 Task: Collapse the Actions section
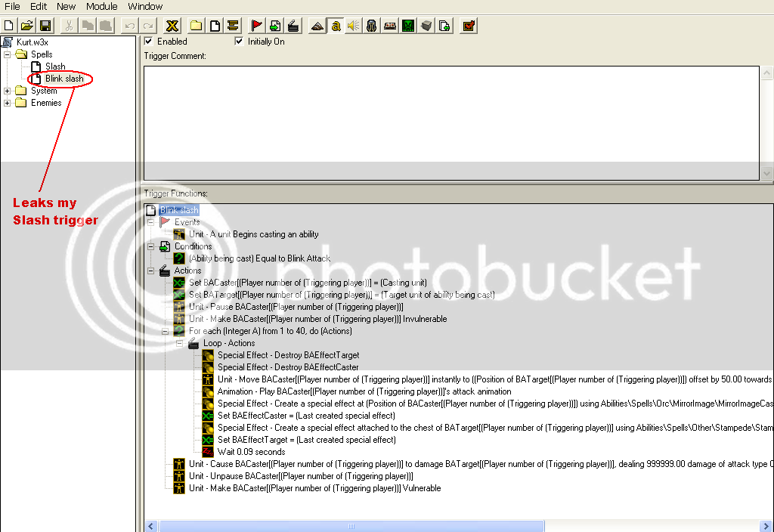(x=150, y=271)
